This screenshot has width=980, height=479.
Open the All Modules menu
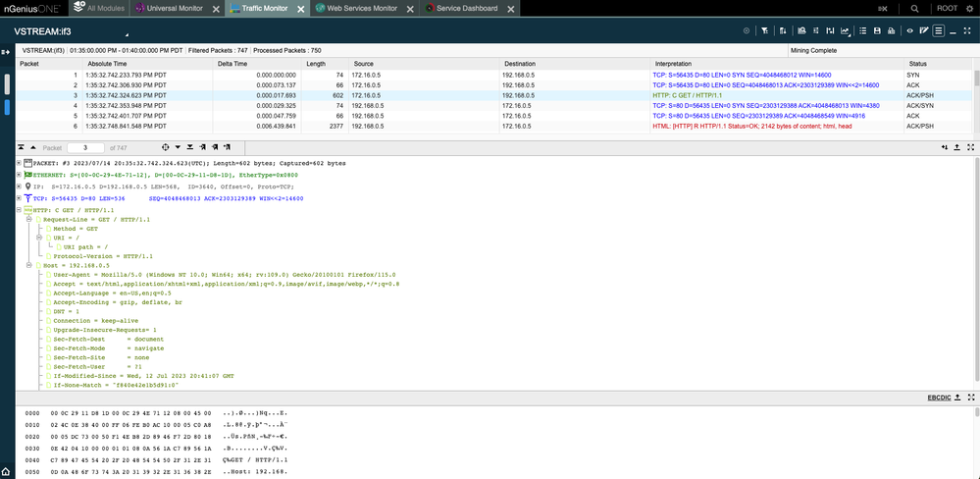(x=104, y=8)
